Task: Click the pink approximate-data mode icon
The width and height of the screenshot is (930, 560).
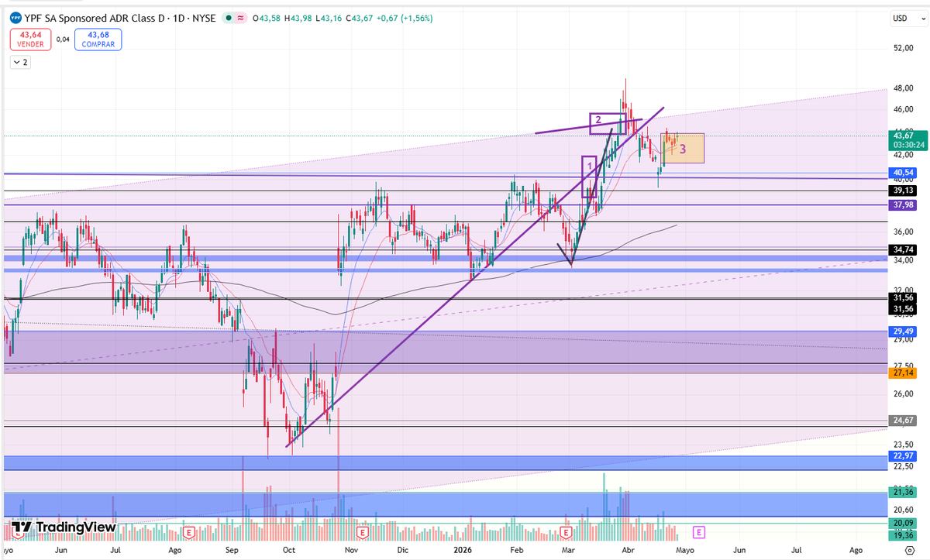Action: click(240, 17)
